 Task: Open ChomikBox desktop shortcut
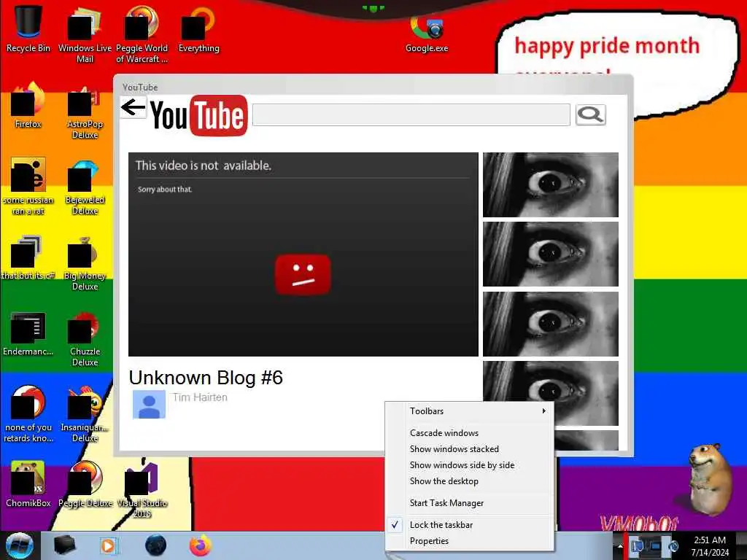click(x=28, y=484)
